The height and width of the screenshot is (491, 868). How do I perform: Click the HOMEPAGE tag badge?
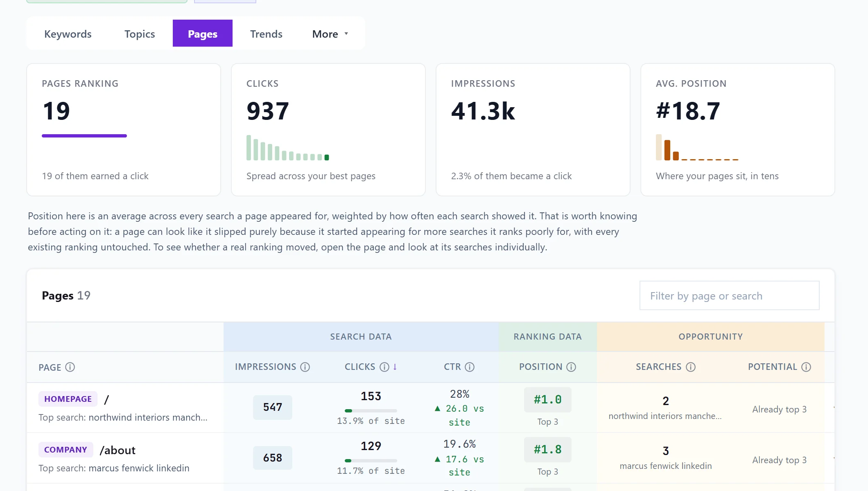pyautogui.click(x=68, y=399)
